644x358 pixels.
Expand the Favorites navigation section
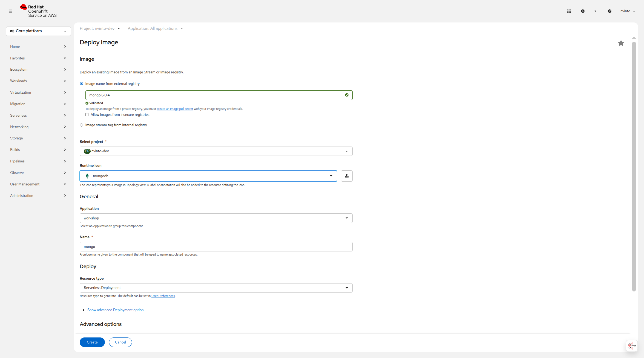(38, 58)
